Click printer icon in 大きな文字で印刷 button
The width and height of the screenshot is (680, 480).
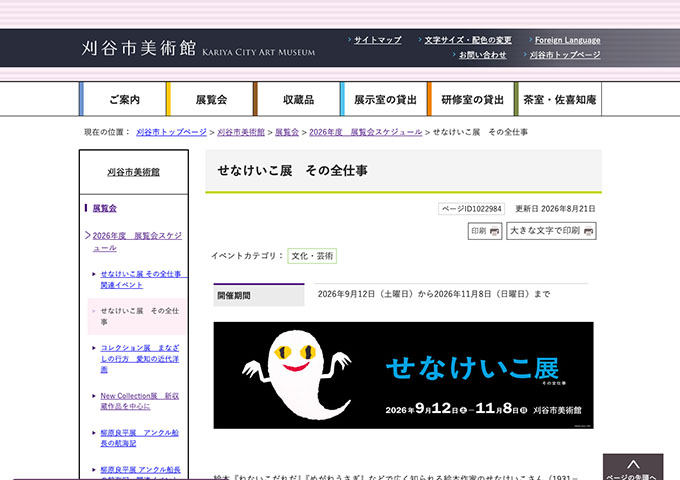588,231
